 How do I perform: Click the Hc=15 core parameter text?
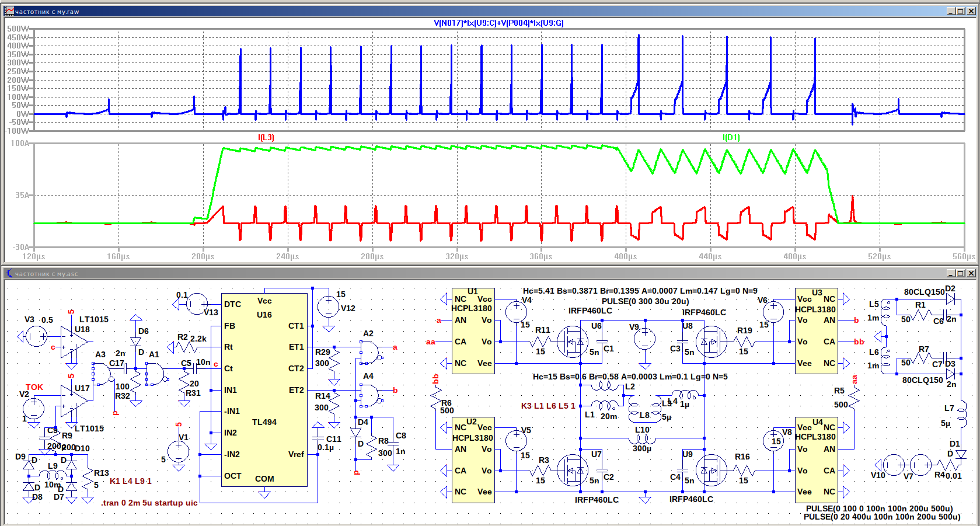(630, 377)
